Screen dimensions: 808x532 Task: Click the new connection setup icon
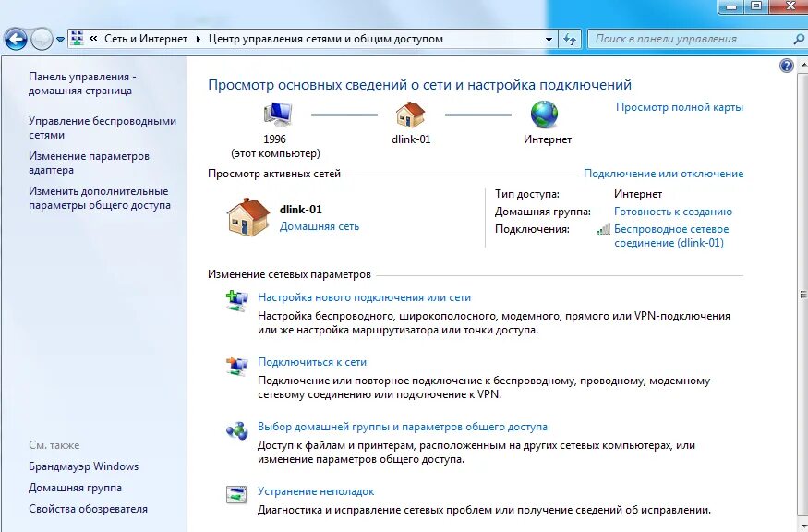(x=236, y=300)
